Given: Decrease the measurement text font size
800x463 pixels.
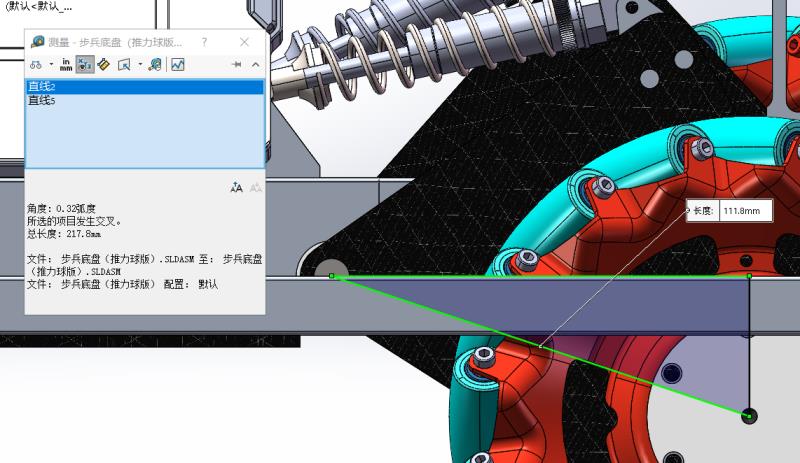Looking at the screenshot, I should 255,188.
